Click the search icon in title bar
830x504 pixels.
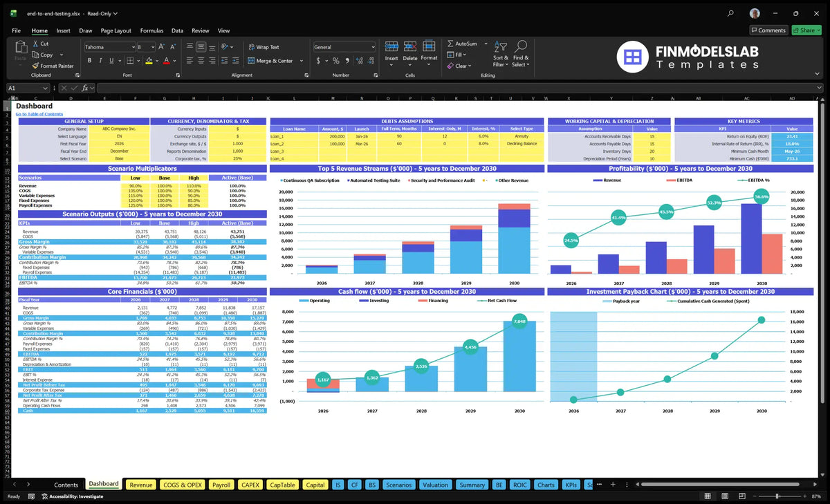coord(731,13)
